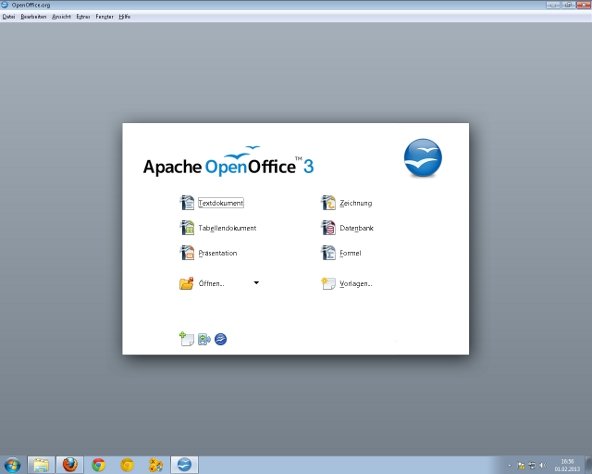This screenshot has height=474, width=592.
Task: Click the Öffnen folder icon
Action: 186,283
